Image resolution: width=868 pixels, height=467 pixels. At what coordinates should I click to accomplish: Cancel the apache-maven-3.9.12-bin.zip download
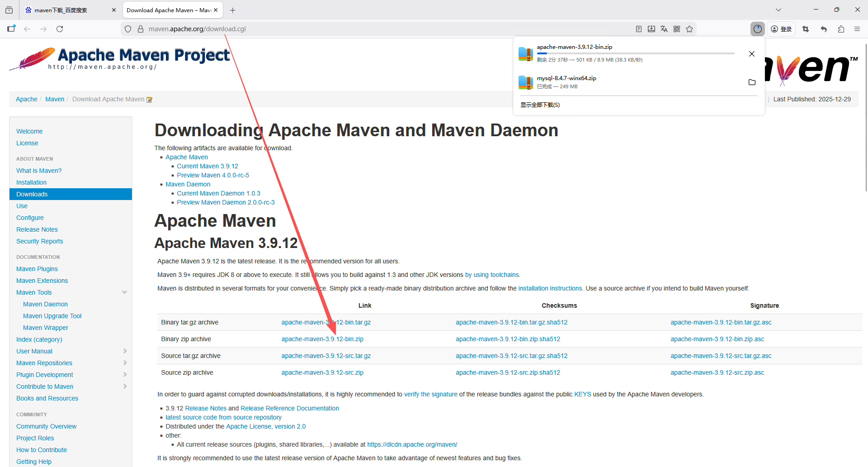point(752,54)
